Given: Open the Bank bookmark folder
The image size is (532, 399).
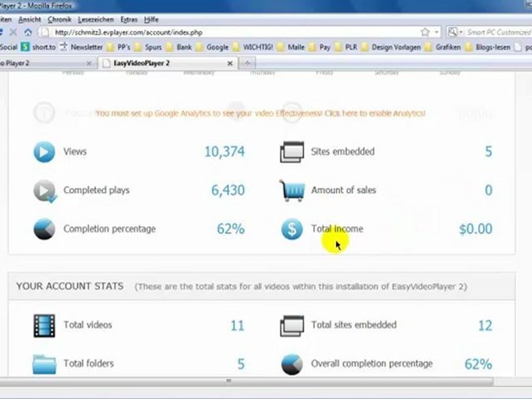Looking at the screenshot, I should point(179,47).
